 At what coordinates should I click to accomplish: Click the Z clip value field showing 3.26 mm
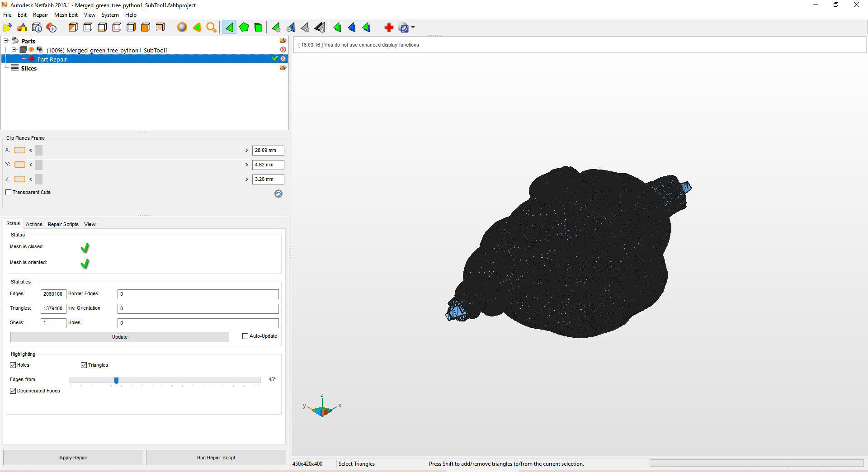268,179
